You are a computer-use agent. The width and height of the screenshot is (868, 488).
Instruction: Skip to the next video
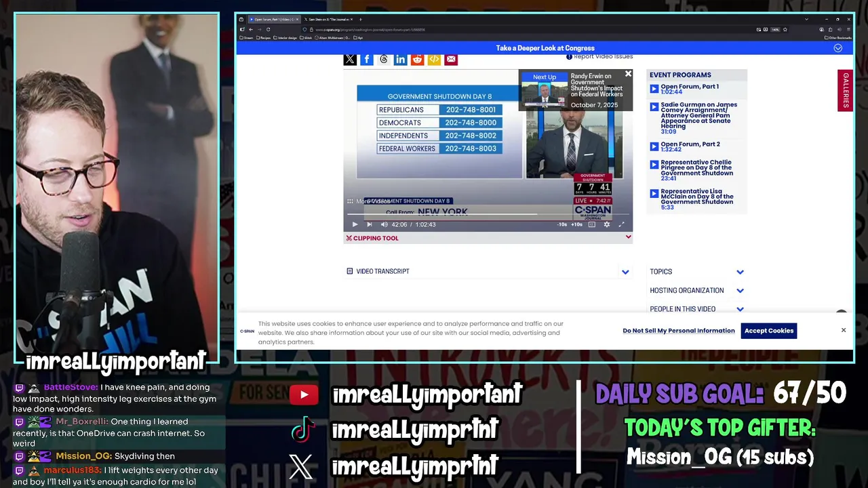[370, 224]
